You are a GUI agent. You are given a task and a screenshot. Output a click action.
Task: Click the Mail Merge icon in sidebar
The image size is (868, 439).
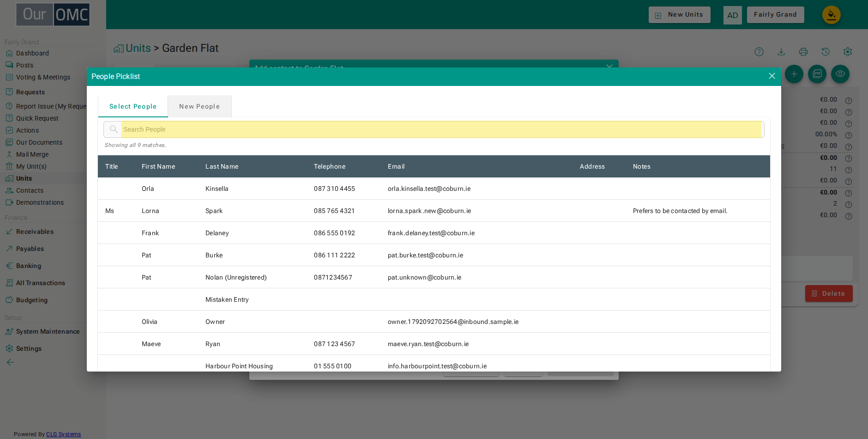click(x=9, y=154)
